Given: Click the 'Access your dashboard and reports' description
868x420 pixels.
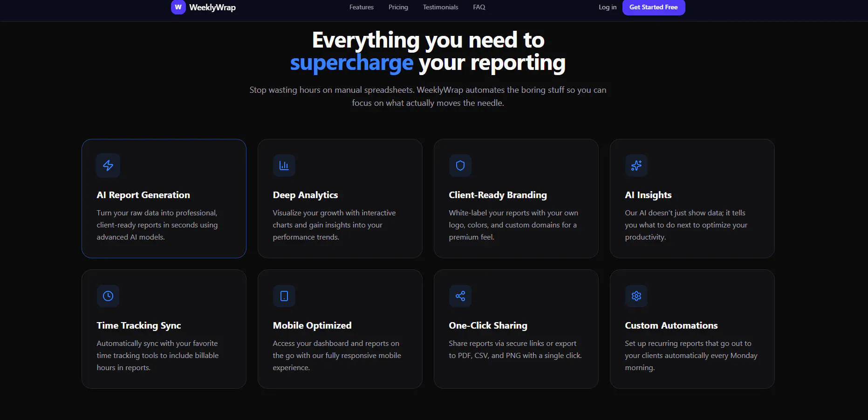Looking at the screenshot, I should coord(337,355).
